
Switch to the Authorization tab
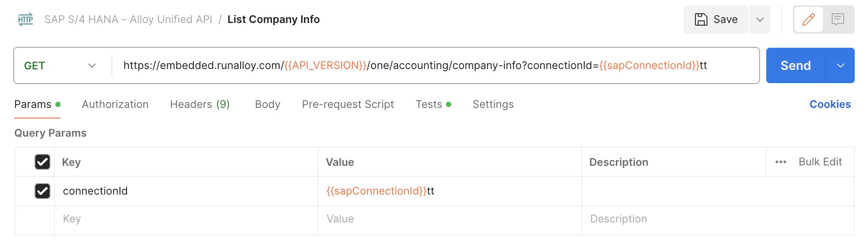click(x=115, y=104)
